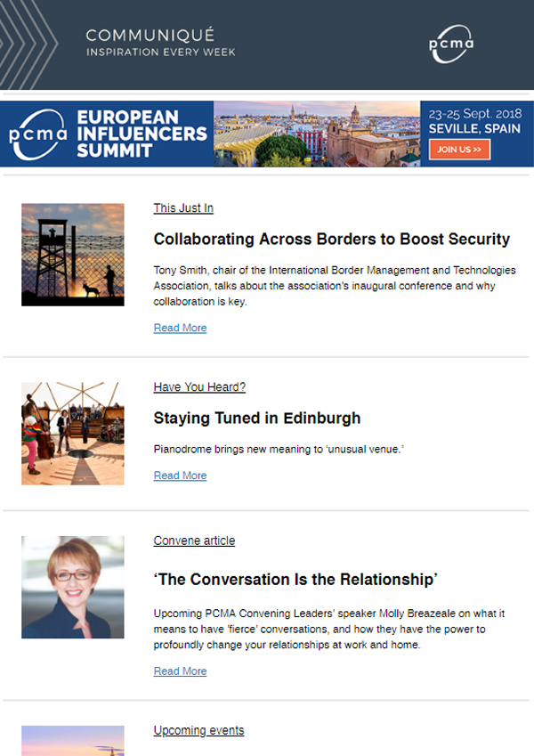Image resolution: width=534 pixels, height=756 pixels.
Task: Open the Have You Heard? section link
Action: (199, 386)
